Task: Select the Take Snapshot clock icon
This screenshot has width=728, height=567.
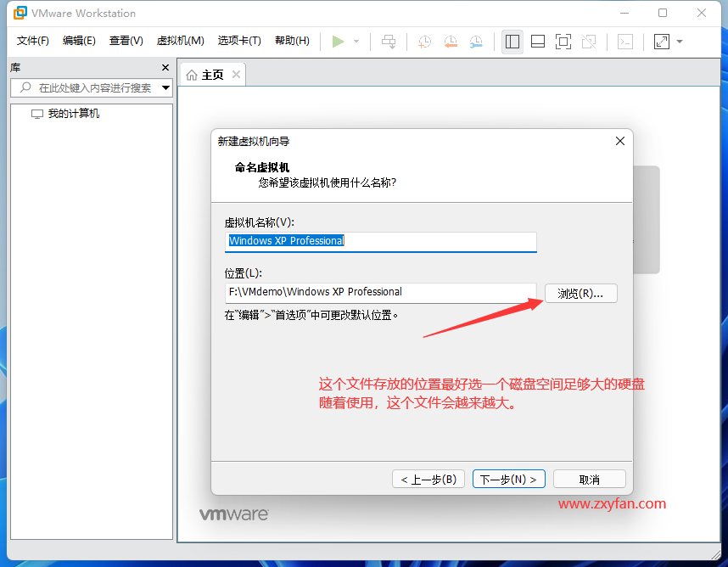Action: tap(424, 41)
